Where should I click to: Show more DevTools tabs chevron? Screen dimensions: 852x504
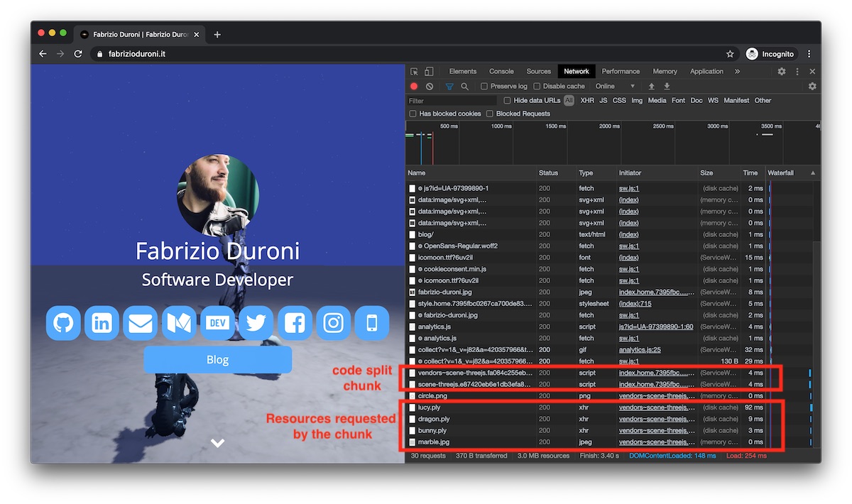coord(737,72)
